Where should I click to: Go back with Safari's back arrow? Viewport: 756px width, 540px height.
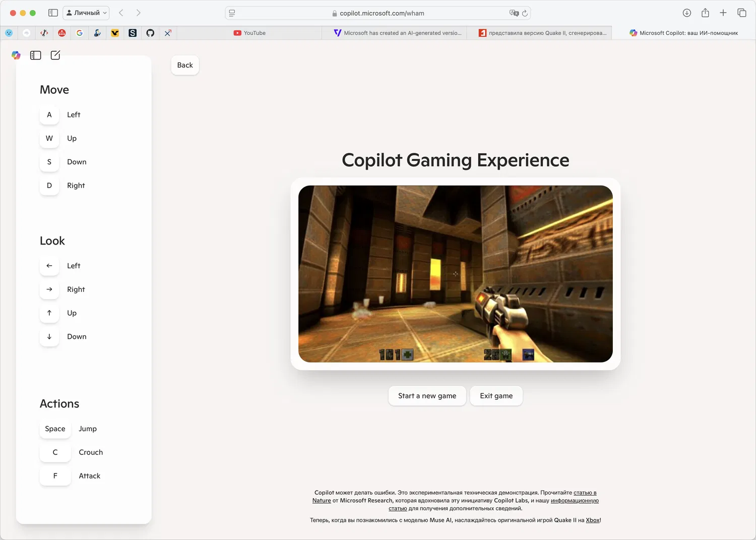click(121, 13)
